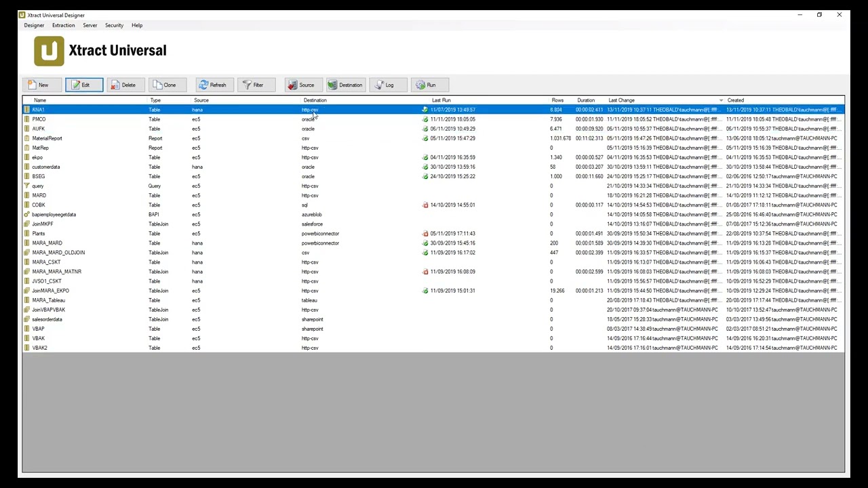Click the join icon beside MARA_MARD_OLDJOIN

(x=27, y=252)
